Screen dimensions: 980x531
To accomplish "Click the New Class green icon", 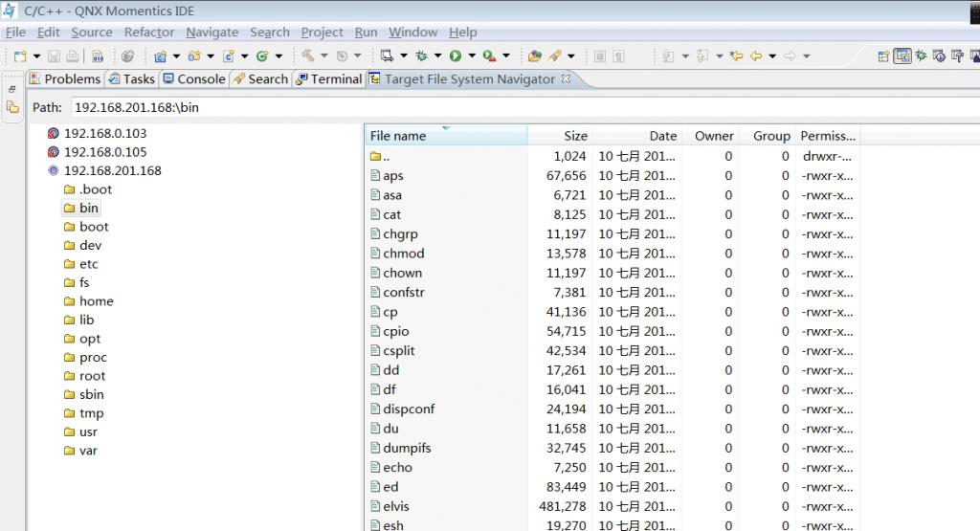I will (x=262, y=56).
